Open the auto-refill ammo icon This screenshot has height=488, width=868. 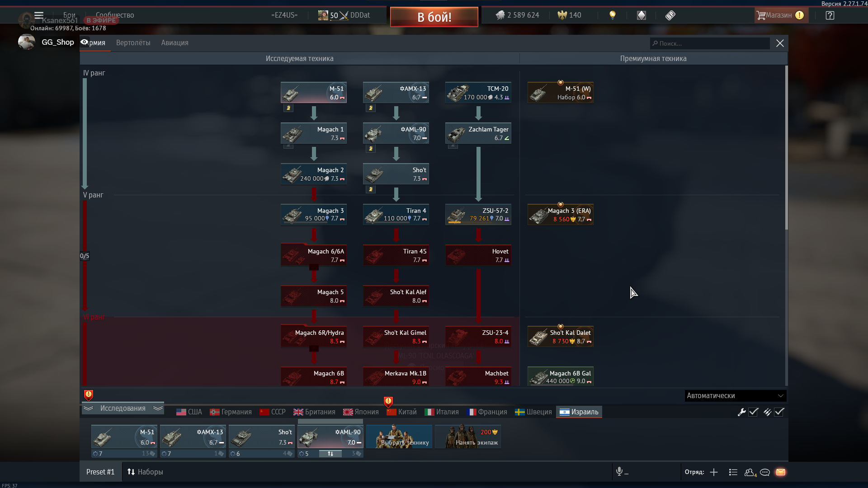[767, 412]
